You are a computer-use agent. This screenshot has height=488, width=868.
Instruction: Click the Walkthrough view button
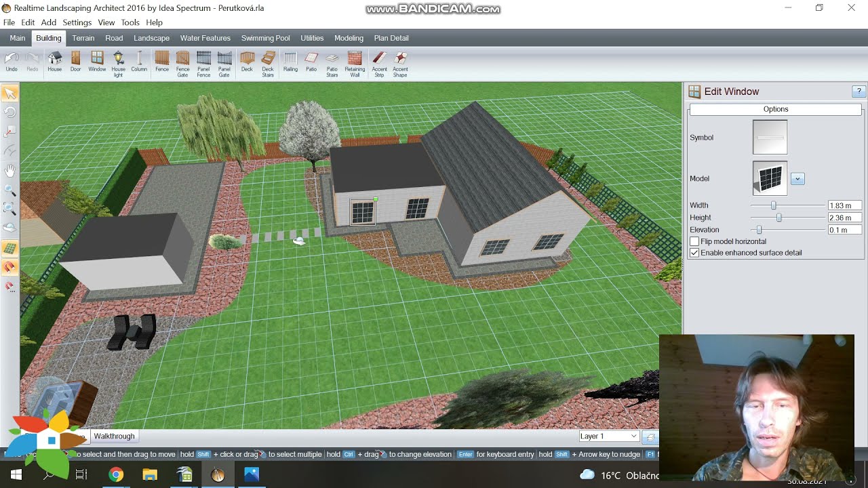coord(114,436)
